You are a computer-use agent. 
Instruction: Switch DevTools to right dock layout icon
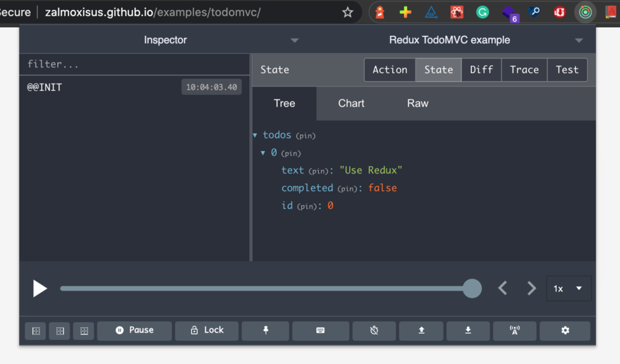(60, 331)
